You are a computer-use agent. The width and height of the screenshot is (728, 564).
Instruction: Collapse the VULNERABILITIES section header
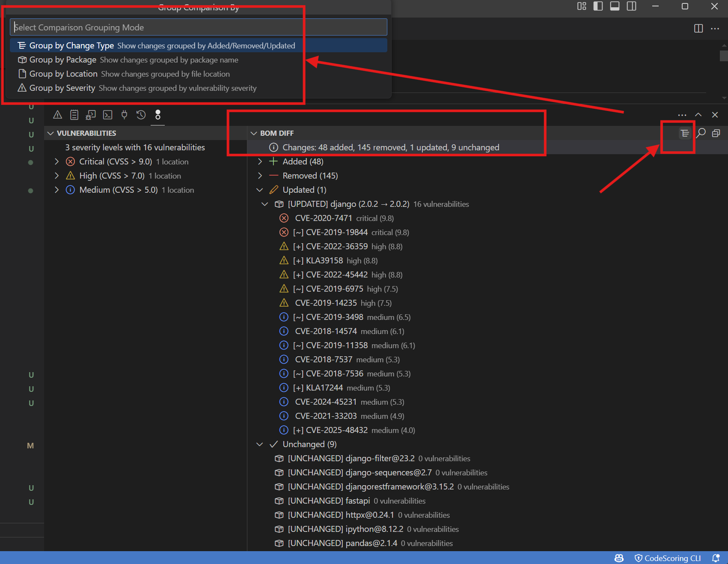pos(146,133)
